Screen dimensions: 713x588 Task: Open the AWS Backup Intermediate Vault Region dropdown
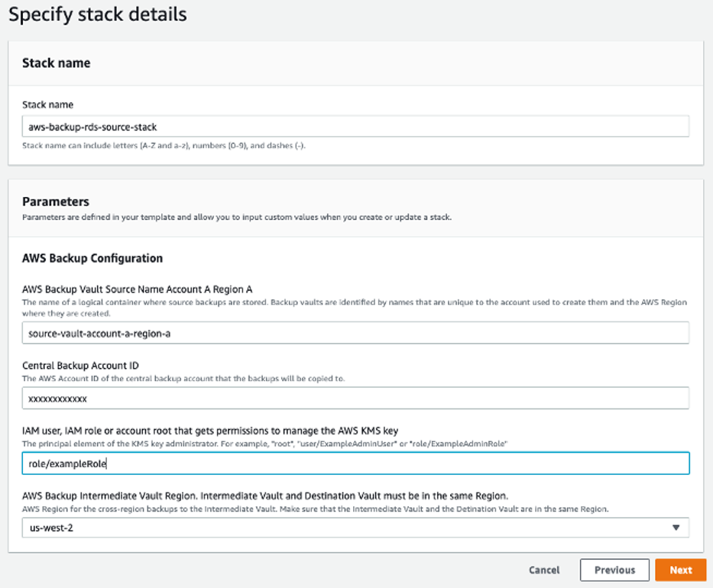(355, 527)
